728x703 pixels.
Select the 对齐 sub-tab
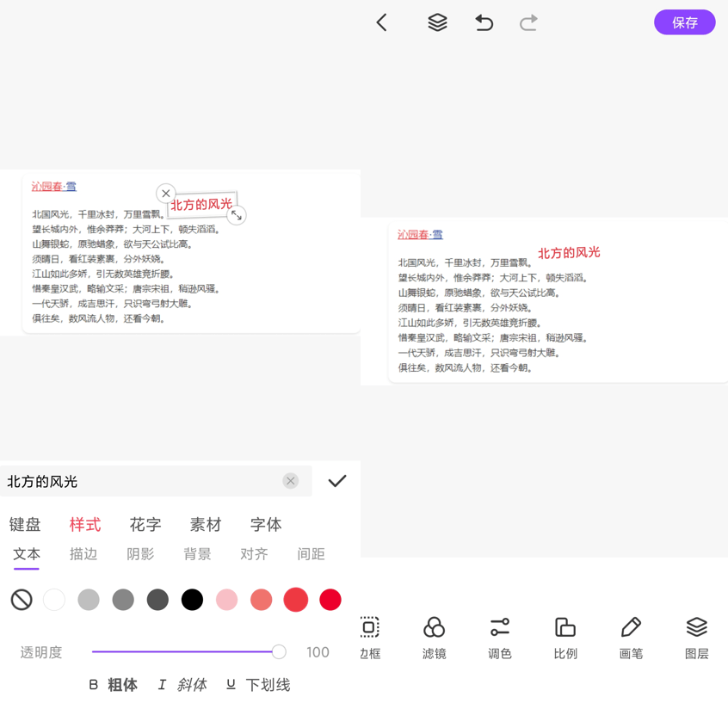(254, 554)
